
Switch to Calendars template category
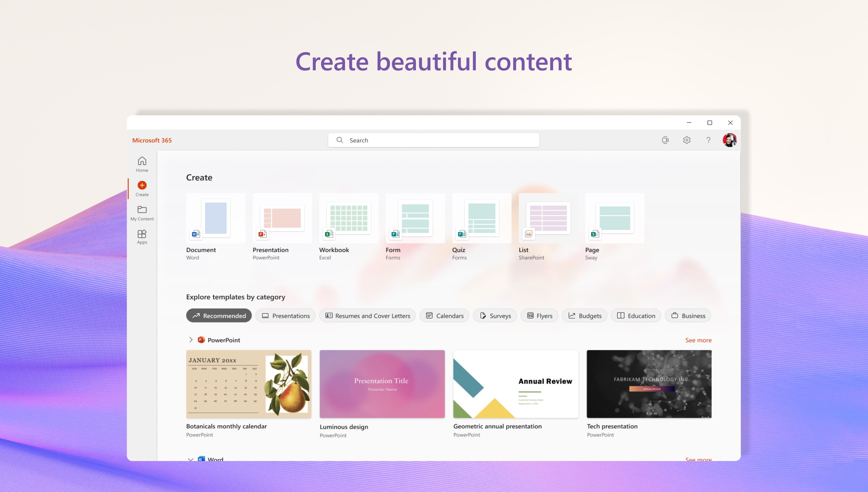[x=444, y=316]
